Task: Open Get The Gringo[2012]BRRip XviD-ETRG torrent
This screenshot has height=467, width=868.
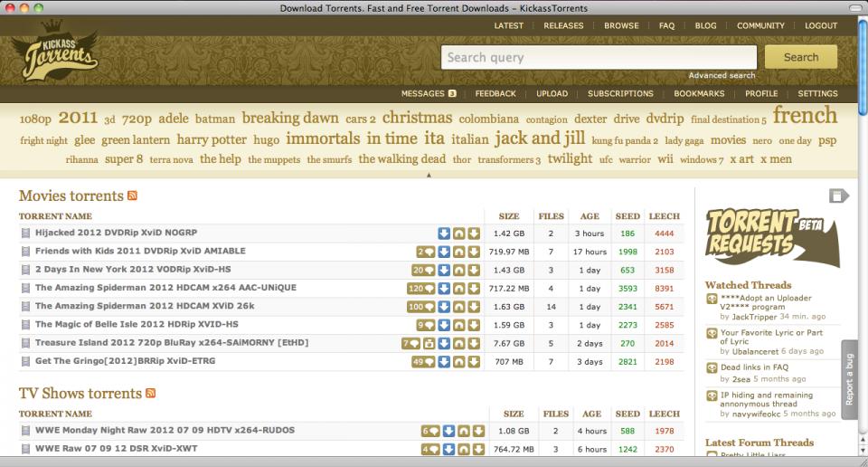Action: (x=125, y=360)
